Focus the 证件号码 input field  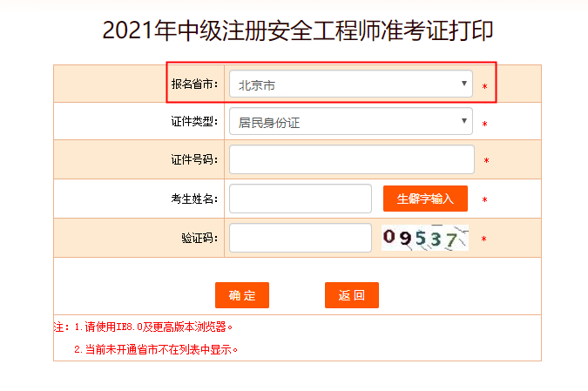pyautogui.click(x=351, y=159)
